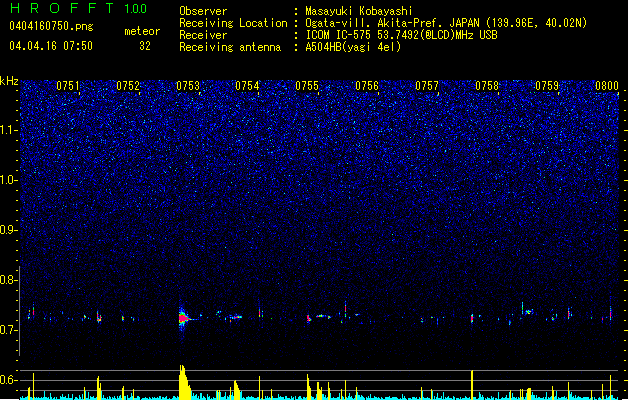Click the 0758 time marker
Image resolution: width=629 pixels, height=400 pixels.
pos(487,86)
